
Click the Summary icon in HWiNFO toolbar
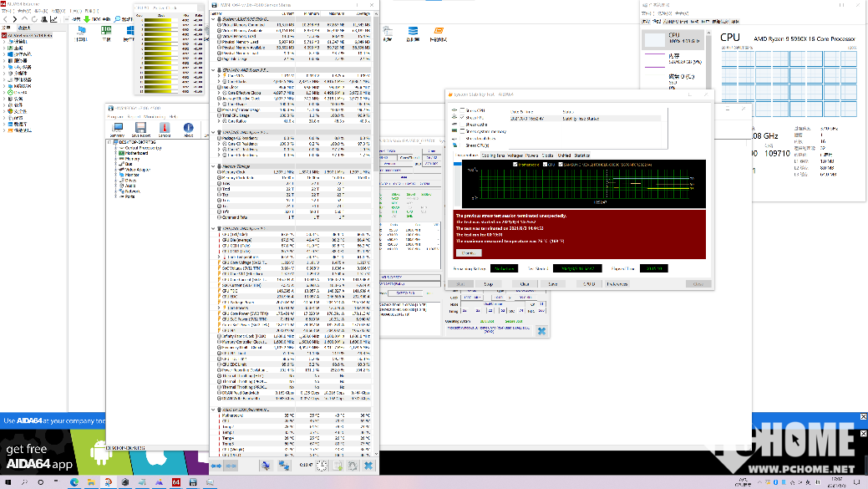pyautogui.click(x=117, y=129)
